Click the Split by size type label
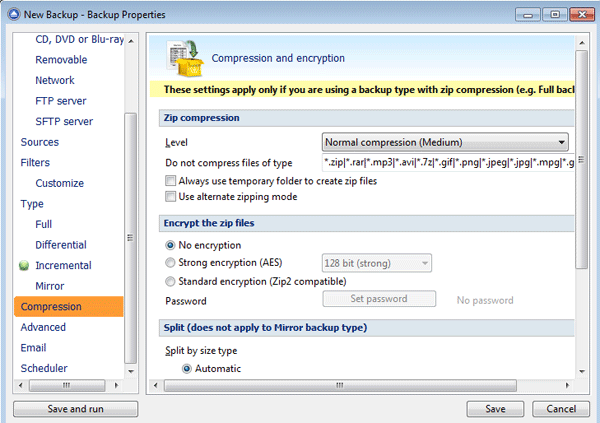600x423 pixels. [x=201, y=351]
